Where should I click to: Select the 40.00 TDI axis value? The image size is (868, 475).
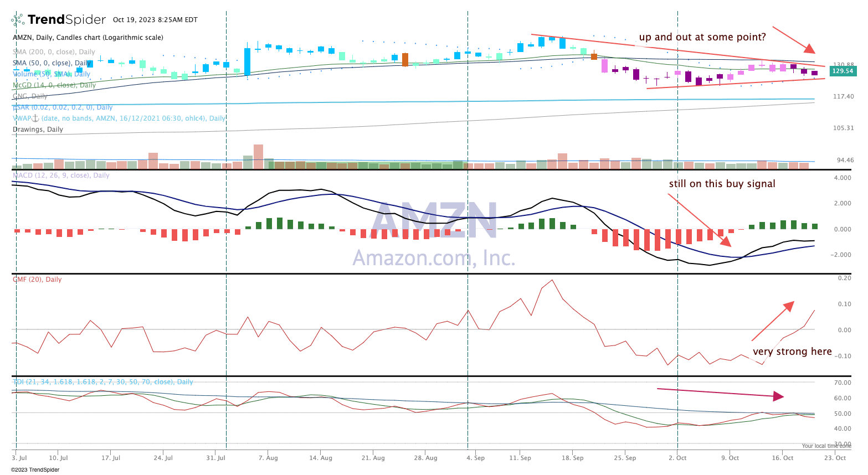click(843, 428)
